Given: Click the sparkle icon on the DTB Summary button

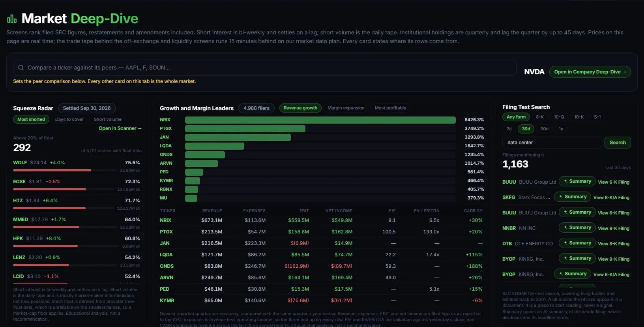Looking at the screenshot, I should click(565, 243).
